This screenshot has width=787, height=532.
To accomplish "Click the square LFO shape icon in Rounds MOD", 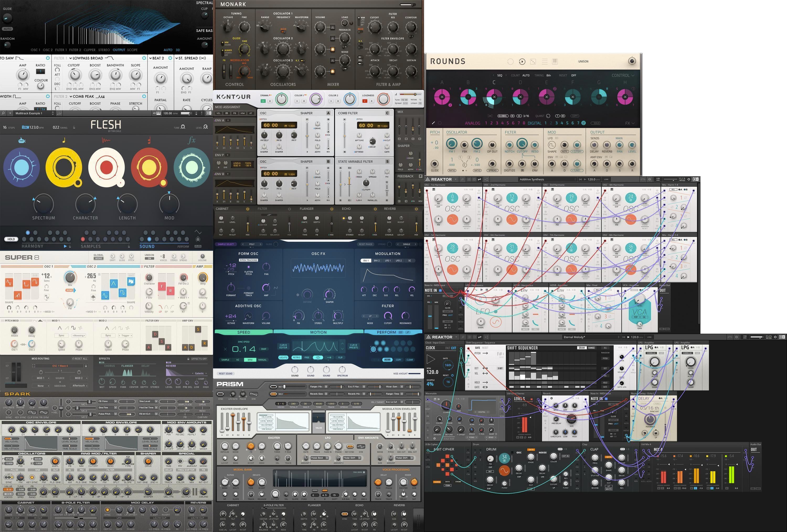I will click(552, 145).
